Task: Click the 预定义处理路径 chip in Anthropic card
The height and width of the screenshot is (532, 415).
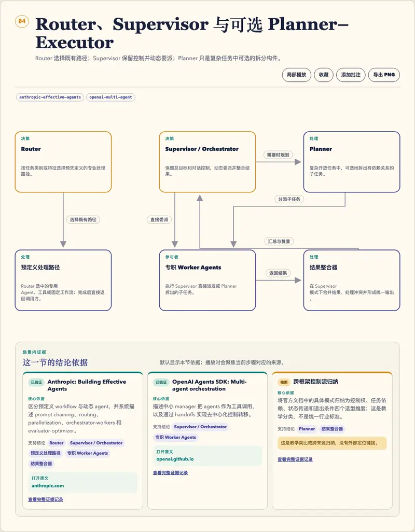Action: click(46, 453)
